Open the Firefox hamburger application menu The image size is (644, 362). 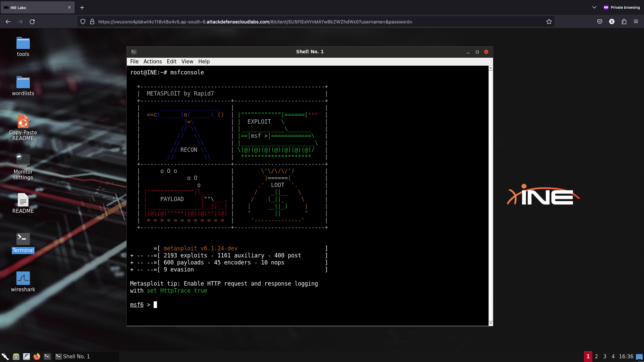(636, 22)
